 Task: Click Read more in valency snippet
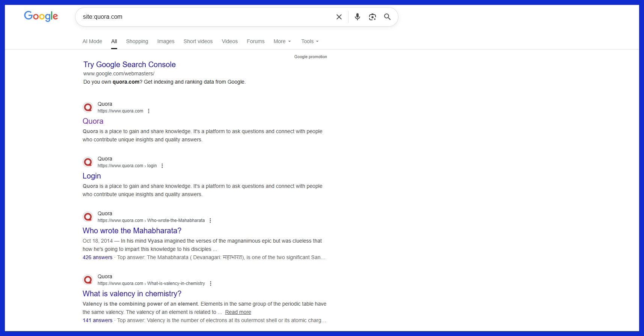tap(238, 312)
